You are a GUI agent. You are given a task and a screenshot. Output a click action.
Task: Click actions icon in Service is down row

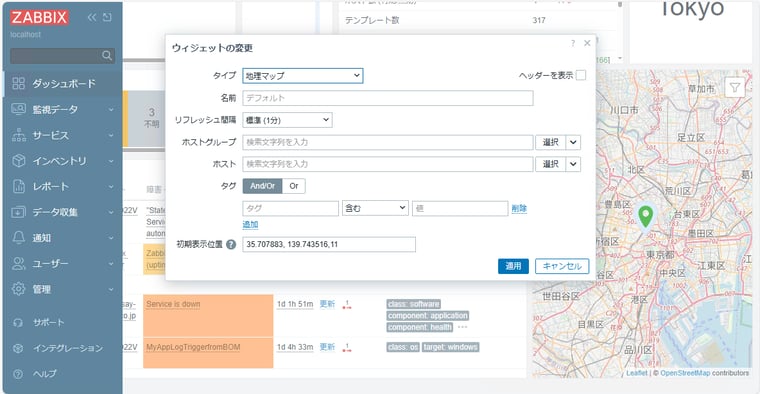(x=347, y=305)
